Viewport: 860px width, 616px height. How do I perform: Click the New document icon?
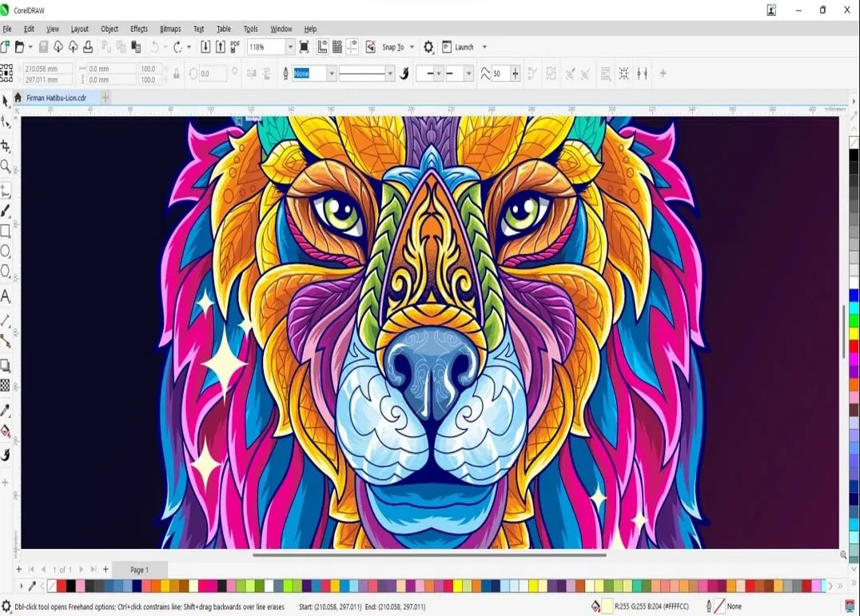tap(5, 47)
